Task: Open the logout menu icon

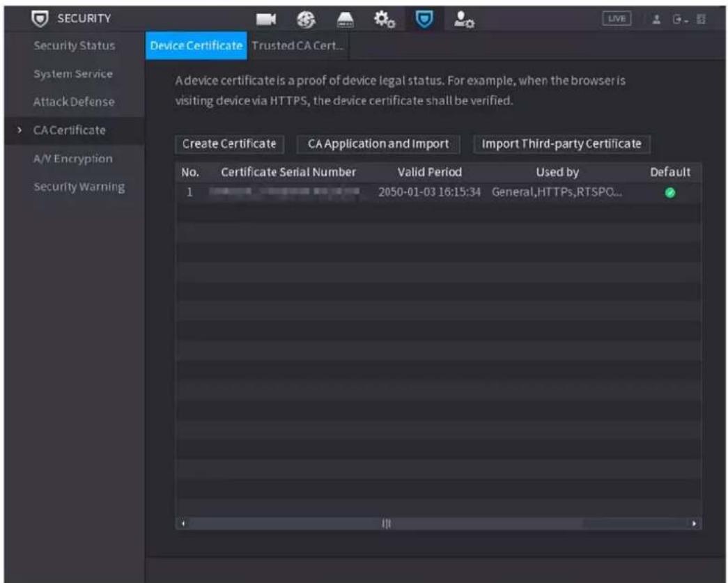Action: point(680,20)
